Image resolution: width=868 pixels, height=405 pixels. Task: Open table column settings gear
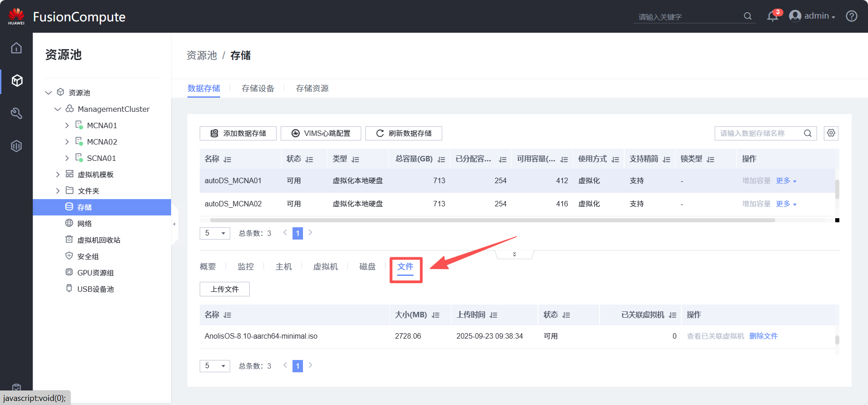[831, 133]
